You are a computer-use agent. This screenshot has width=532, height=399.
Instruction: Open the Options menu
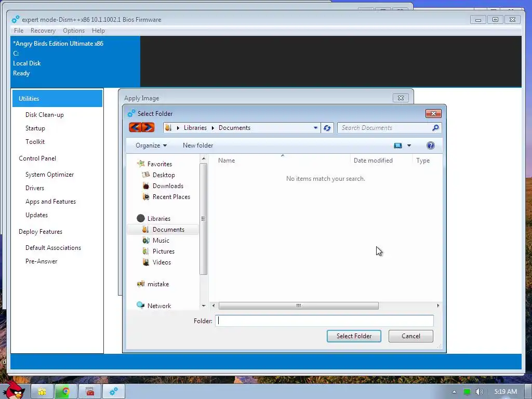(x=74, y=31)
